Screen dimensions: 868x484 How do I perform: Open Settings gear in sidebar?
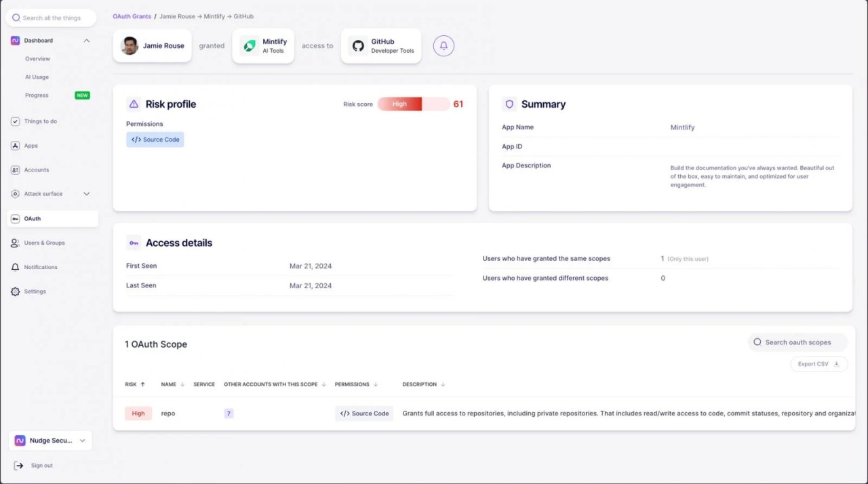(x=16, y=291)
